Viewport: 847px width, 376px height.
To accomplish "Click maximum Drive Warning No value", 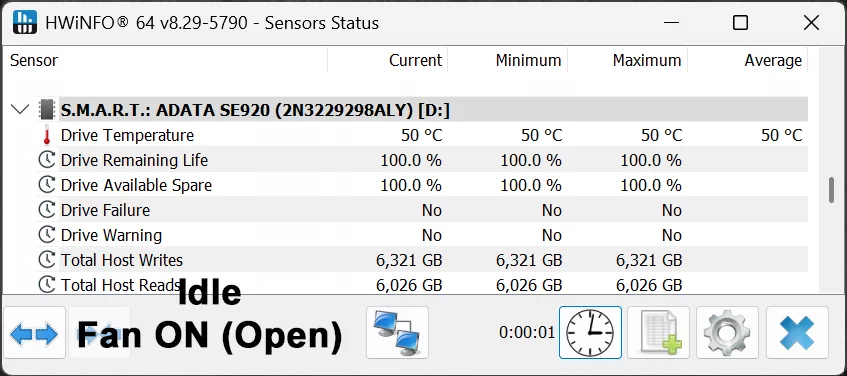I will [671, 236].
